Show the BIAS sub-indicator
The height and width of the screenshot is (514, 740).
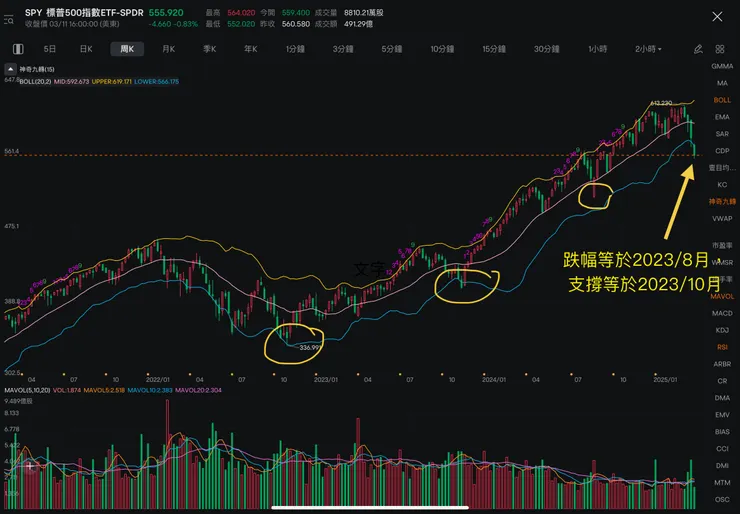tap(722, 432)
